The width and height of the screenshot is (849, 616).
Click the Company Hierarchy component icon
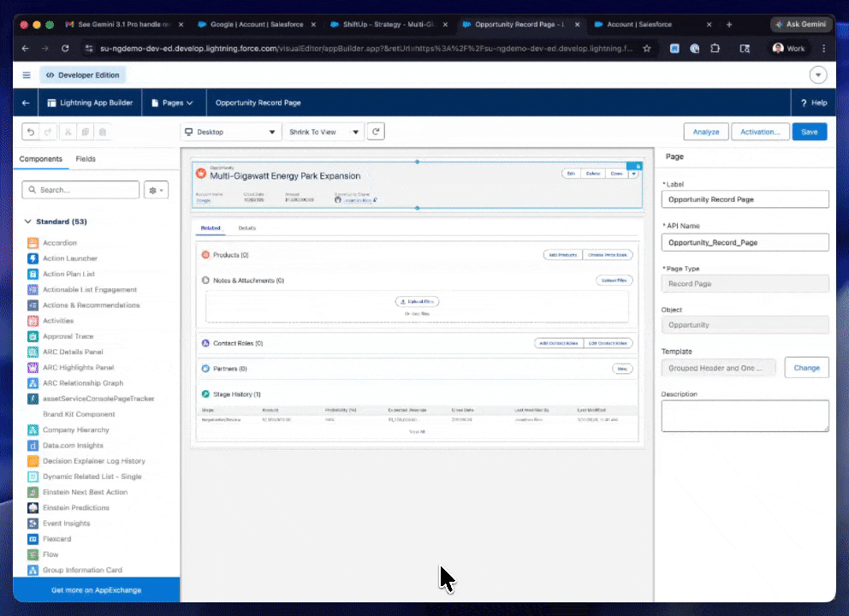click(x=33, y=429)
